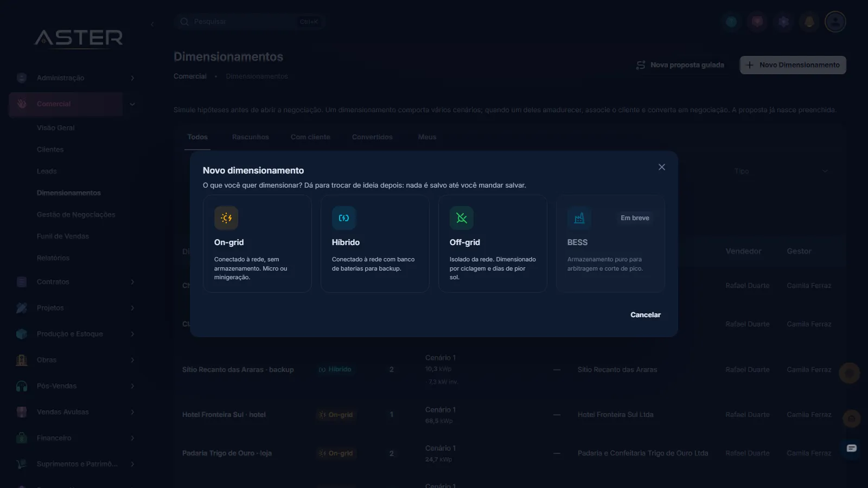Open the Sítio Recanto das Araras - backup row
This screenshot has height=488, width=868.
tap(509, 370)
